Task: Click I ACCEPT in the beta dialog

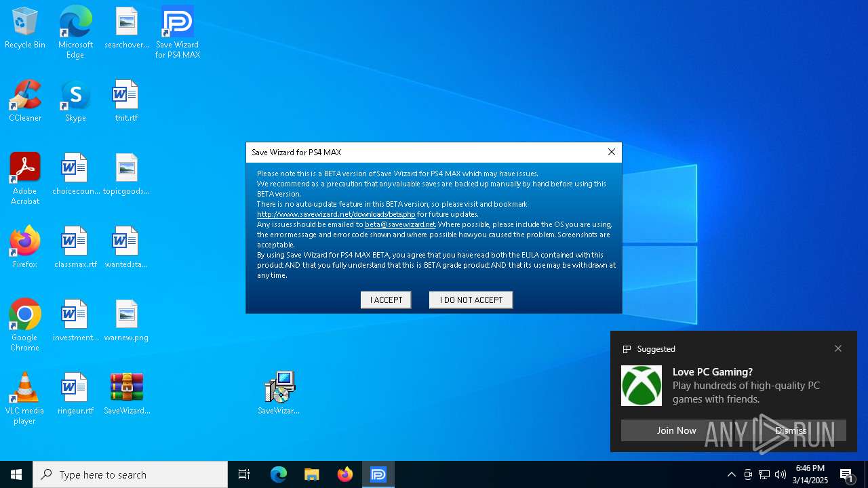Action: (x=386, y=300)
